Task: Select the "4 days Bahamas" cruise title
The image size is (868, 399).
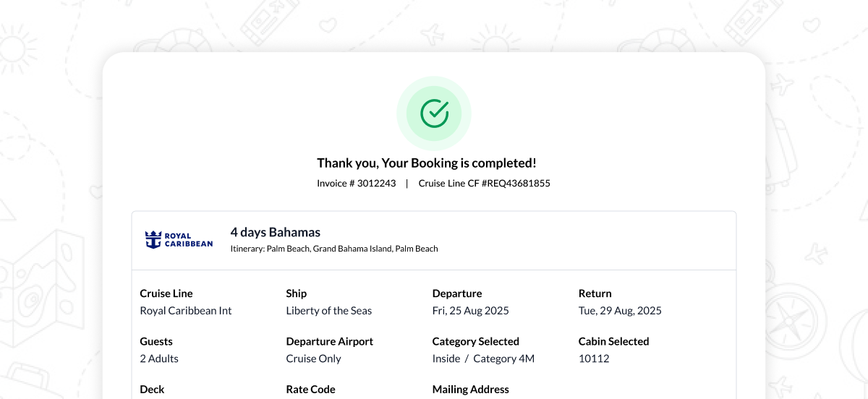Action: [x=275, y=232]
